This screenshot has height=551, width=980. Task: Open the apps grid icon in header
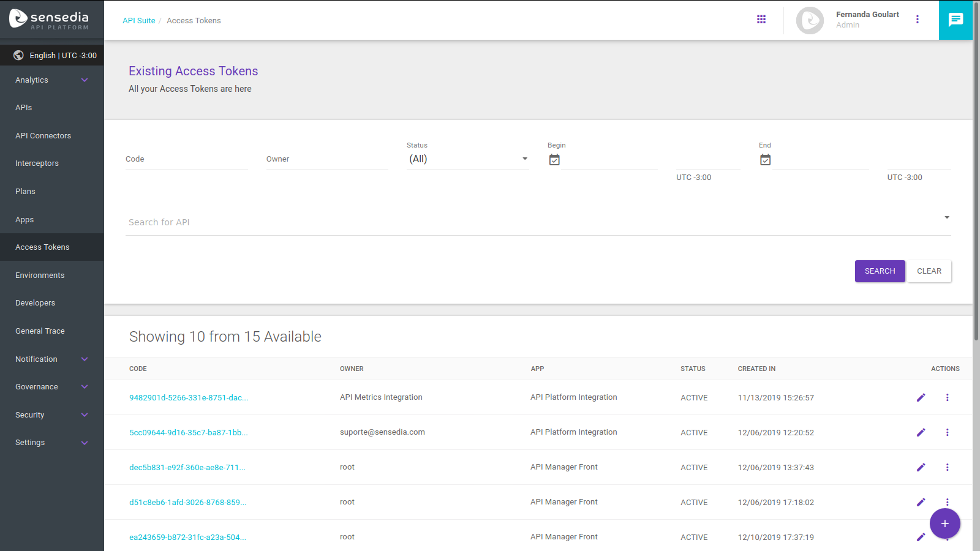click(761, 20)
